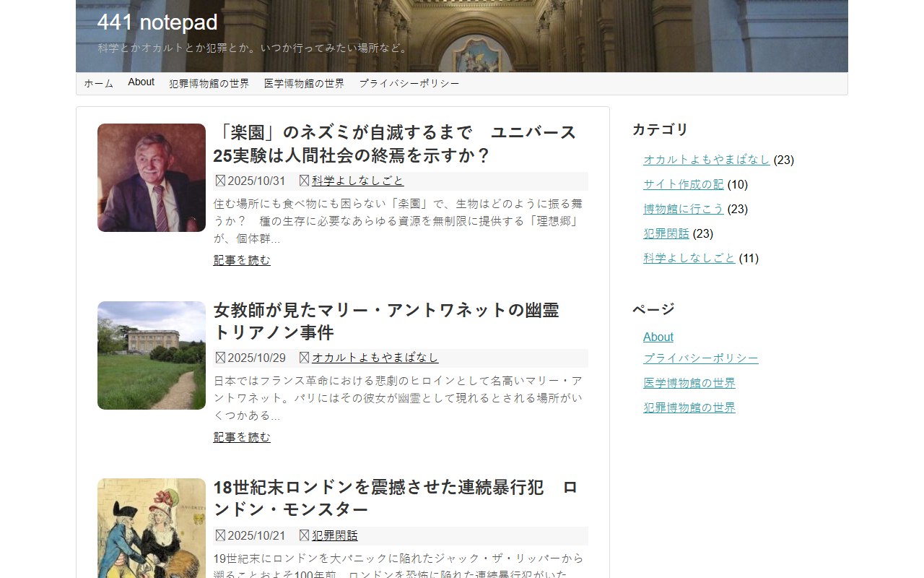
Task: Select sidebar category 科学よしなしごと
Action: pyautogui.click(x=689, y=258)
